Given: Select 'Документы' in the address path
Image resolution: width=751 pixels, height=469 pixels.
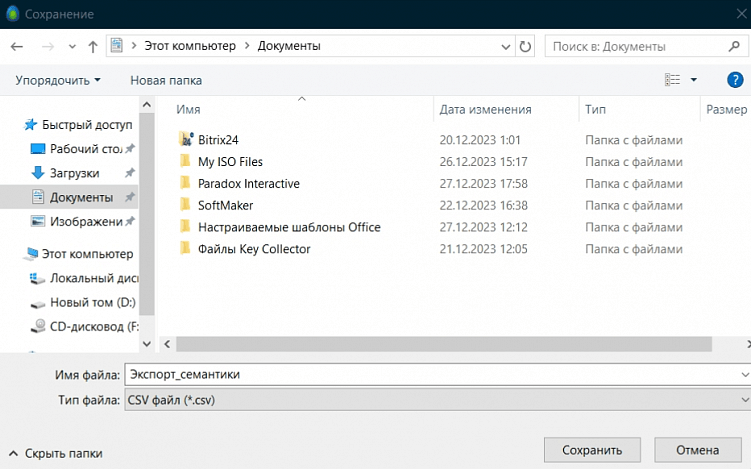Looking at the screenshot, I should 289,46.
